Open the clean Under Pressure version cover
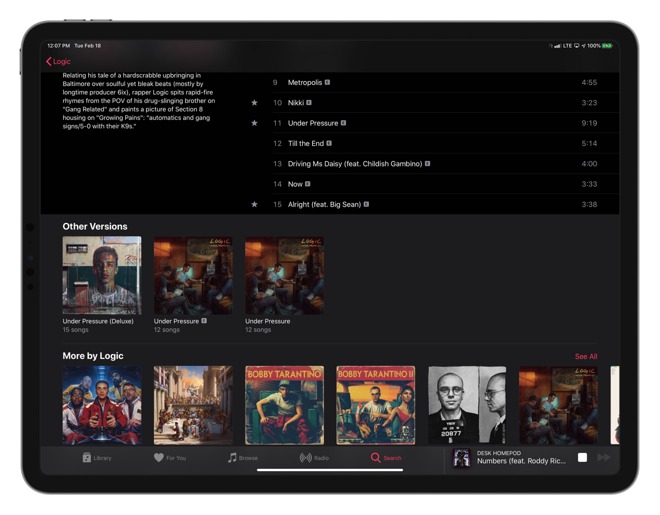Image resolution: width=660 pixels, height=515 pixels. click(285, 275)
